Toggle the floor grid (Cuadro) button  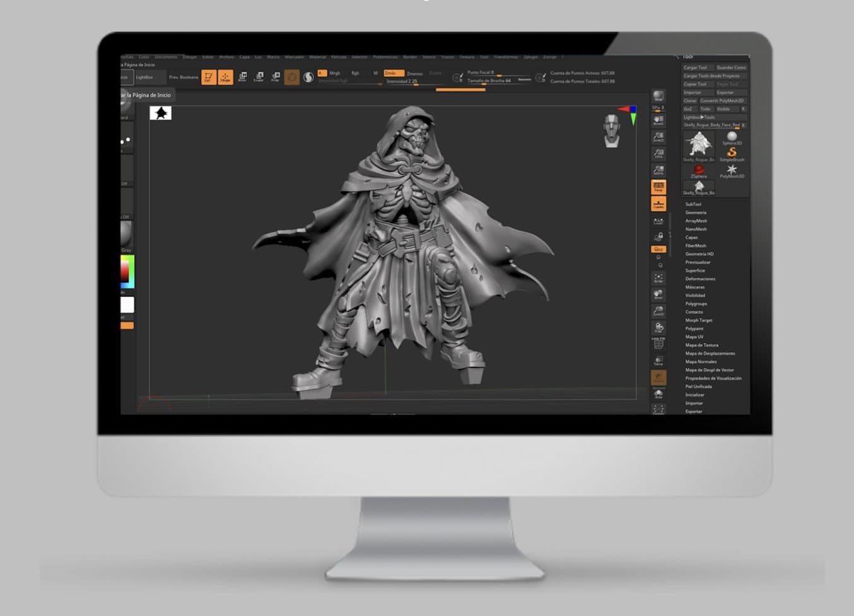tap(658, 204)
